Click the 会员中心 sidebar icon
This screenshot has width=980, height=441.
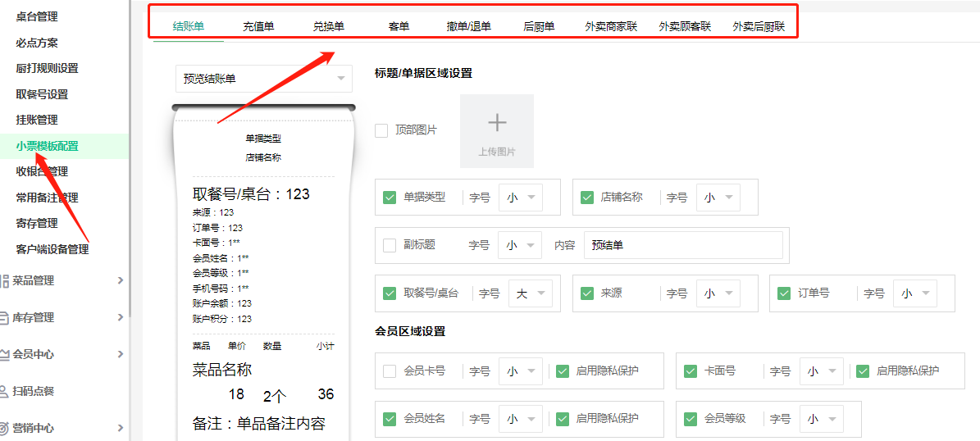click(x=5, y=354)
